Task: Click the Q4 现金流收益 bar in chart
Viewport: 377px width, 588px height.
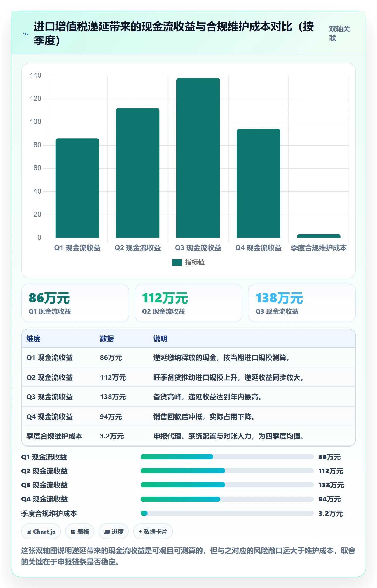Action: tap(258, 183)
